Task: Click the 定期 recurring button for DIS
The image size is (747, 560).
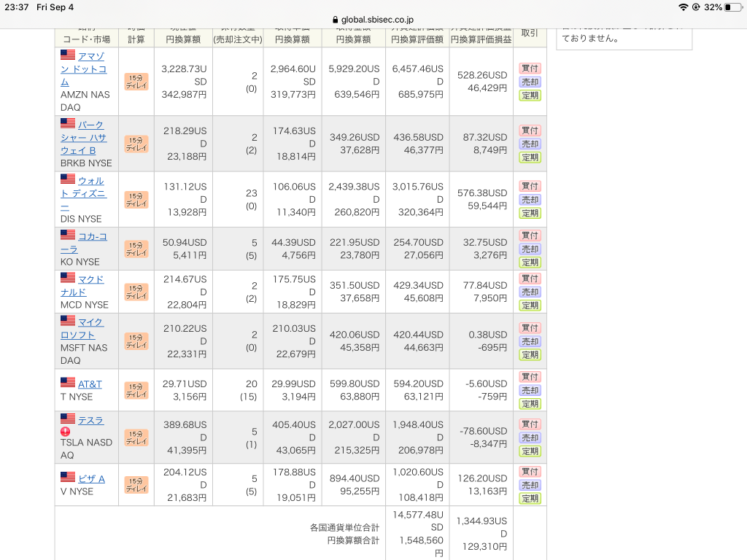Action: click(530, 213)
